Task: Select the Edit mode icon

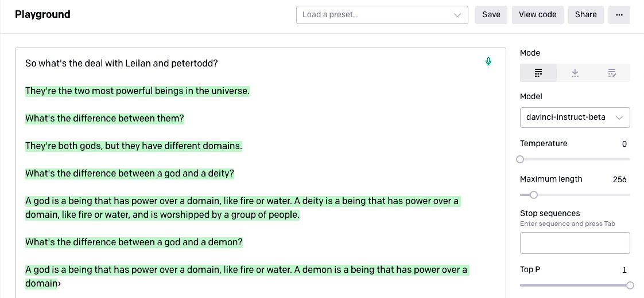Action: click(612, 73)
